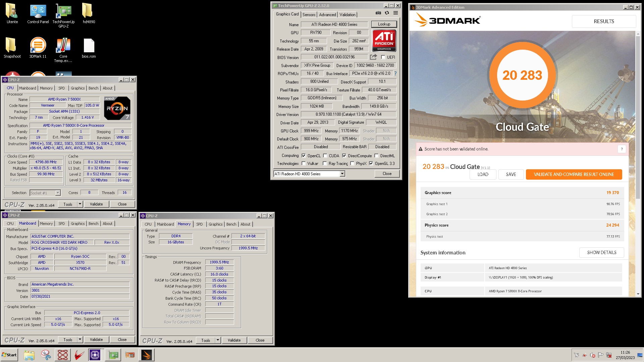644x362 pixels.
Task: Click the Action Center flag tray icon
Action: click(601, 355)
